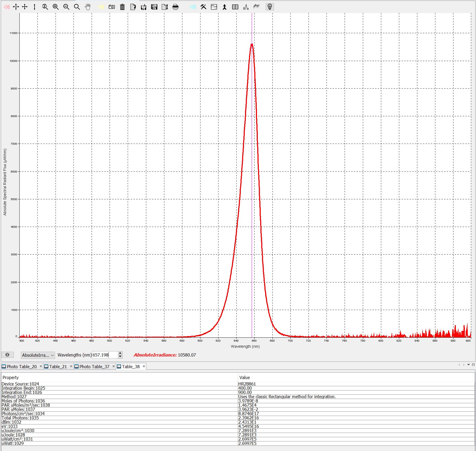
Task: Click the small round remove button left of dropdown
Action: click(7, 355)
